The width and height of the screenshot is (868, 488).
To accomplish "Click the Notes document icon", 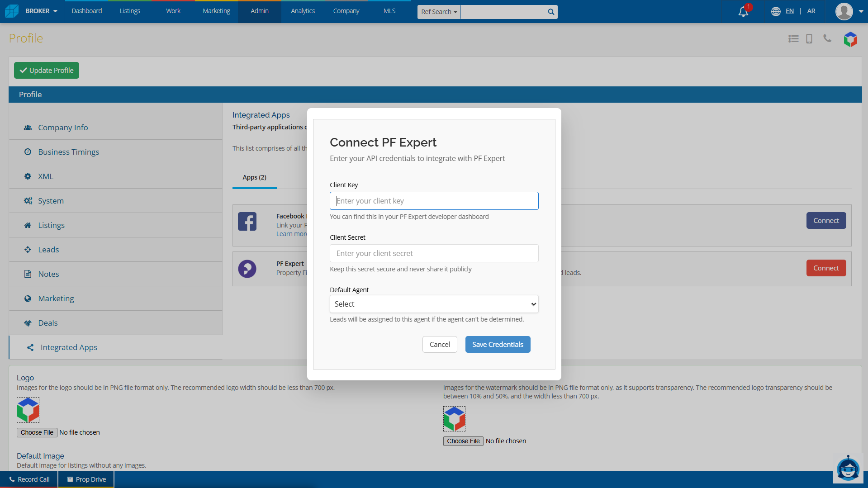I will tap(28, 274).
